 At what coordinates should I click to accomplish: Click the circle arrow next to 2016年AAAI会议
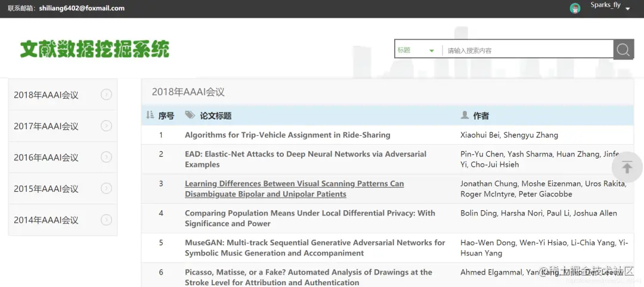tap(106, 157)
